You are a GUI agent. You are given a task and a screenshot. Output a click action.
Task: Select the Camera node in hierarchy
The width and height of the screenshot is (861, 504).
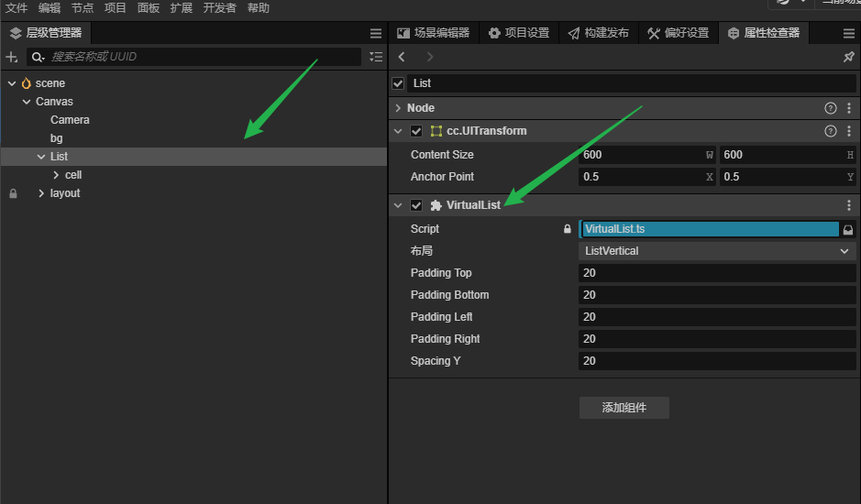point(70,120)
